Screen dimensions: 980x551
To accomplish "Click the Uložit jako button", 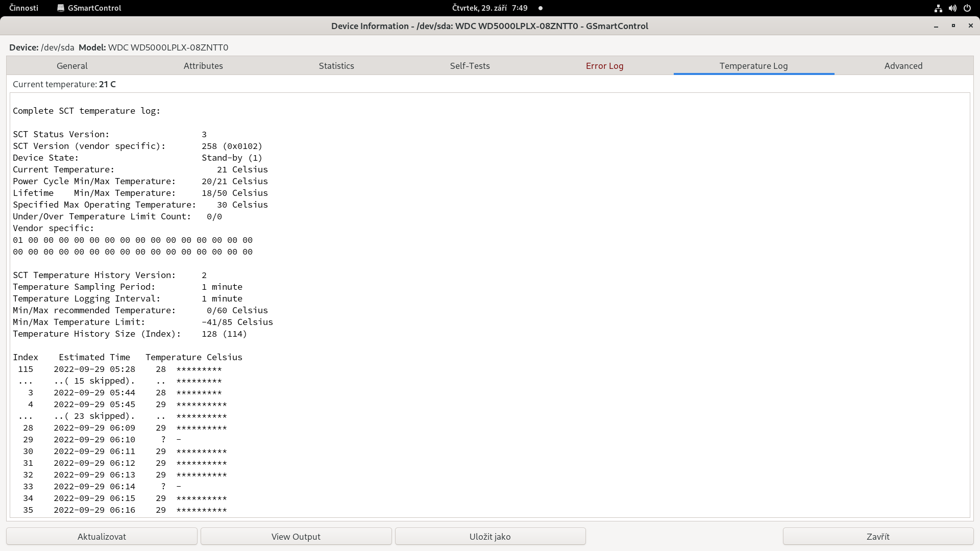I will pyautogui.click(x=490, y=537).
